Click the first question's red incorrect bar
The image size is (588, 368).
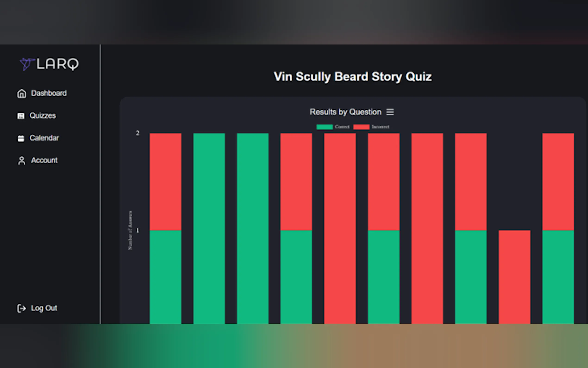[165, 181]
